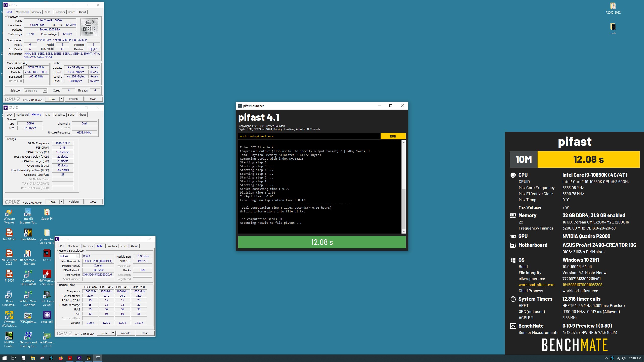Show hidden system tray icons chevron
Viewport: 644px width, 362px height.
coord(606,358)
